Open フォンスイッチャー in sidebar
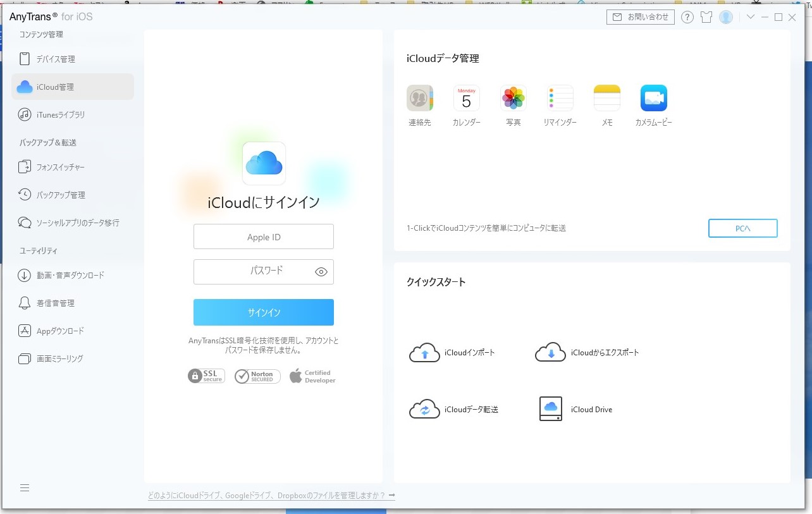812x514 pixels. (73, 167)
